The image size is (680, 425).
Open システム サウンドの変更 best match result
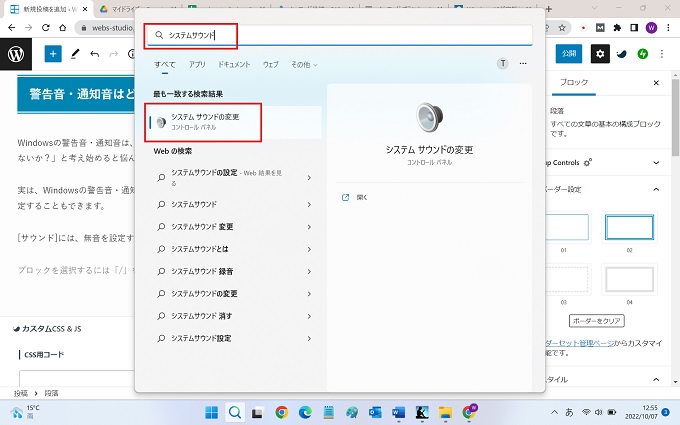tap(234, 122)
